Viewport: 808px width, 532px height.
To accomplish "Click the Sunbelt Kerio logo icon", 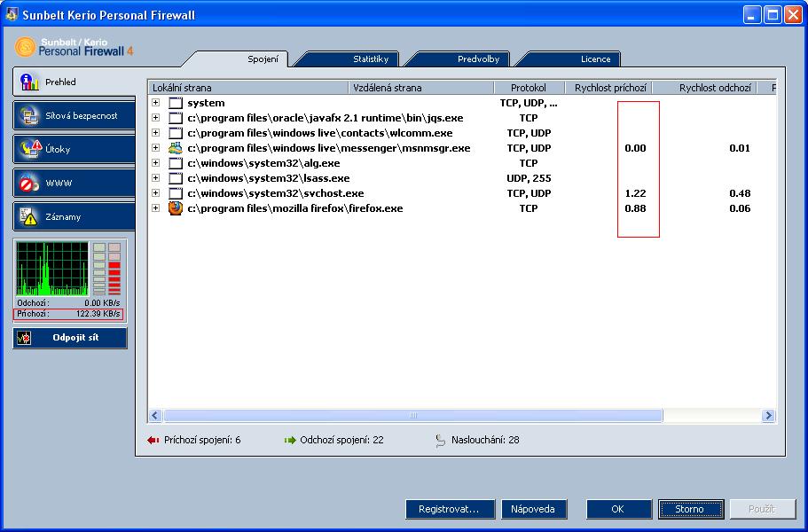I will click(x=25, y=46).
